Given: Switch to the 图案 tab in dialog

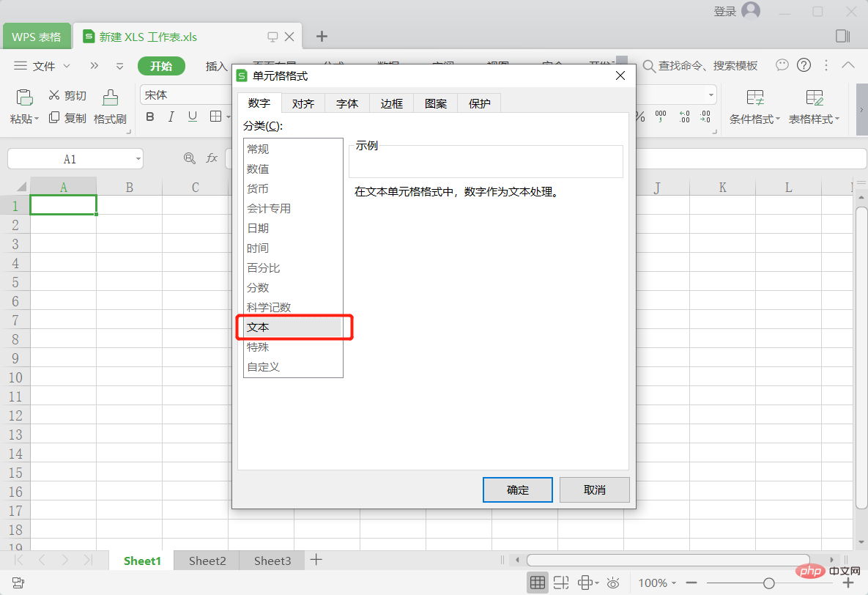Looking at the screenshot, I should (x=436, y=103).
